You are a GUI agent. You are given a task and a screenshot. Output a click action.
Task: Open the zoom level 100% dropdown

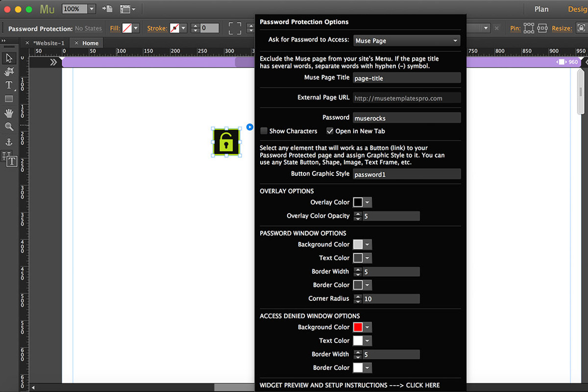(91, 9)
